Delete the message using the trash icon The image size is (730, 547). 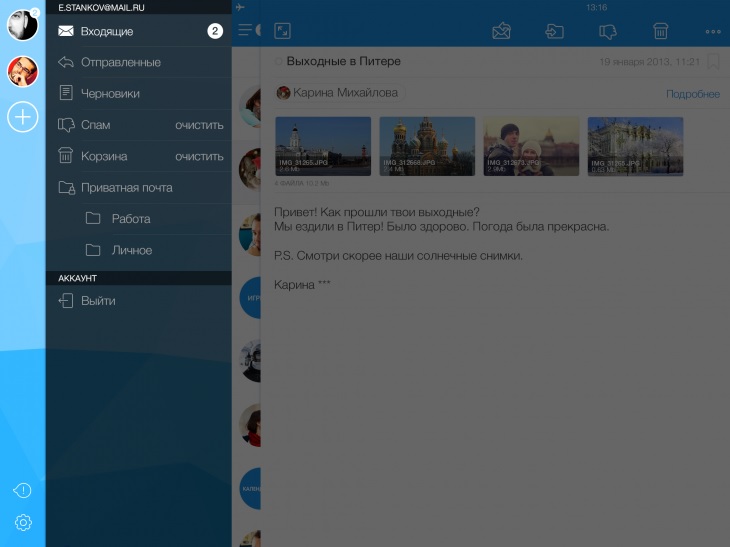660,31
